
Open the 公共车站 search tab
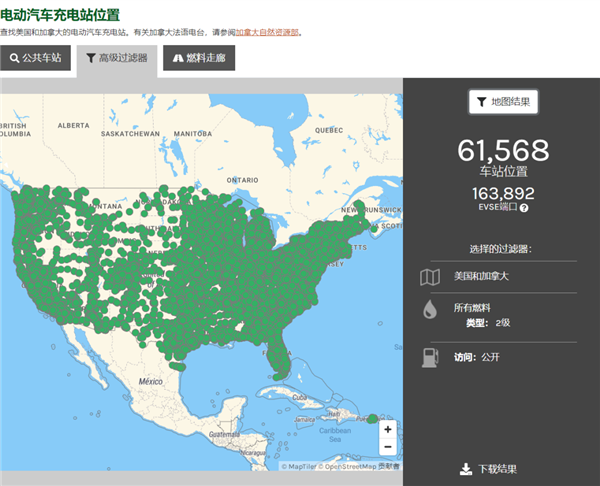pos(35,58)
